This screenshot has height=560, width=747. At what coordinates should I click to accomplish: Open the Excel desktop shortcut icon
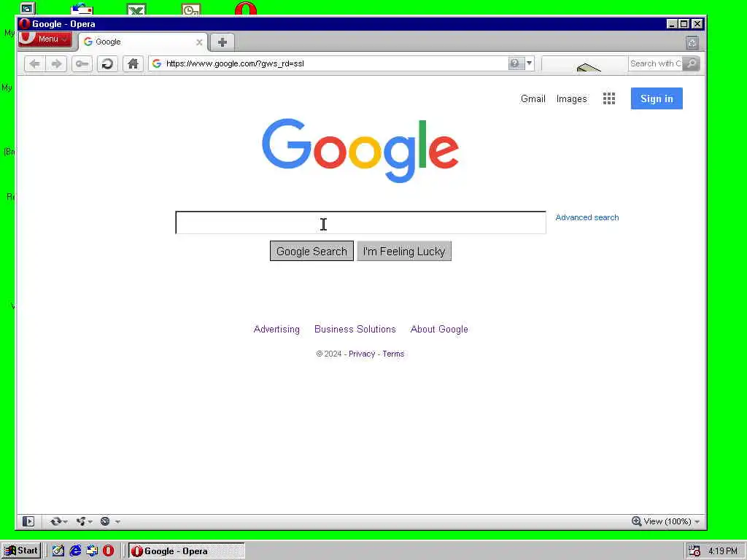coord(136,9)
